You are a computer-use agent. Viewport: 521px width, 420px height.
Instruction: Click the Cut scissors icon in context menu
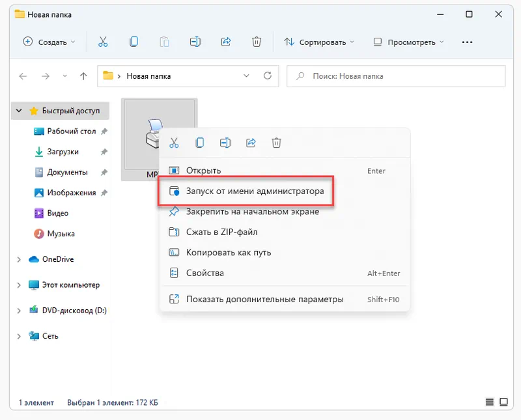pyautogui.click(x=174, y=143)
